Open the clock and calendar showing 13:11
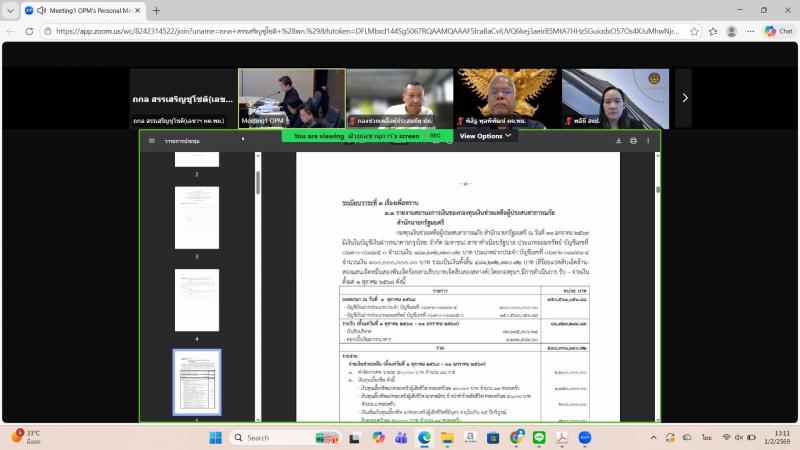Viewport: 800px width, 450px height. 779,437
